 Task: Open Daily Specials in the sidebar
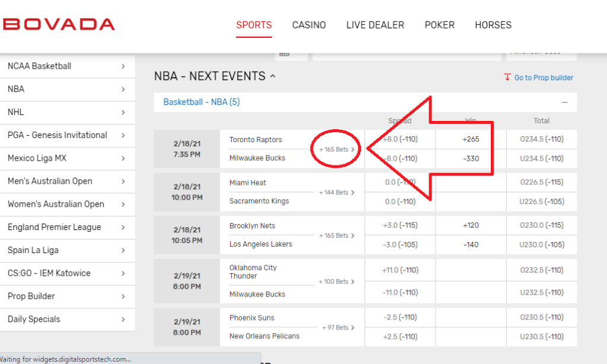[x=68, y=320]
